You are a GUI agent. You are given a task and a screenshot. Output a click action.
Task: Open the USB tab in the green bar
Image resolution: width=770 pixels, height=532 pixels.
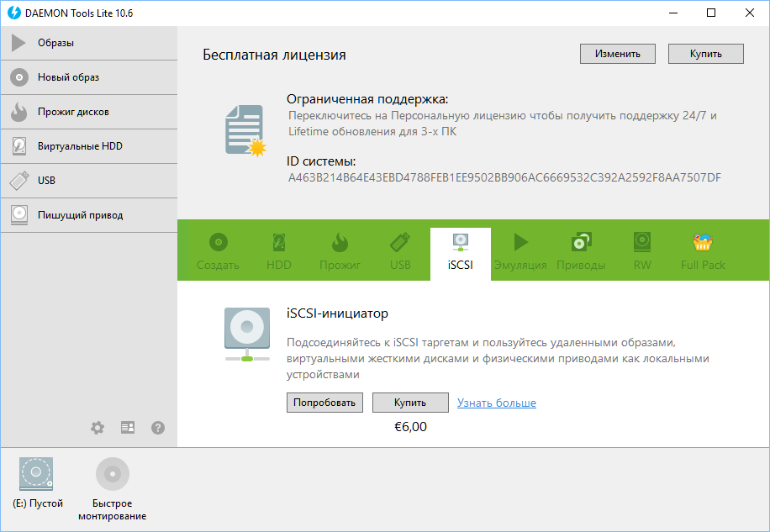click(x=400, y=252)
